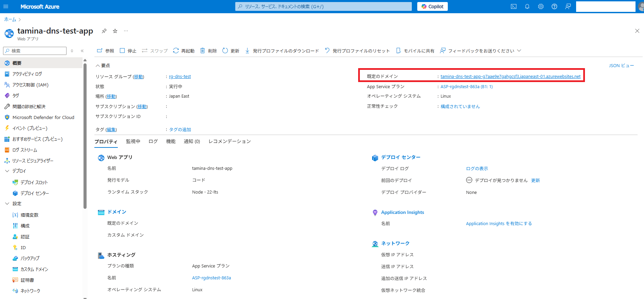This screenshot has height=299, width=644.
Task: Open the Cloud Shell icon in top bar
Action: click(x=514, y=6)
